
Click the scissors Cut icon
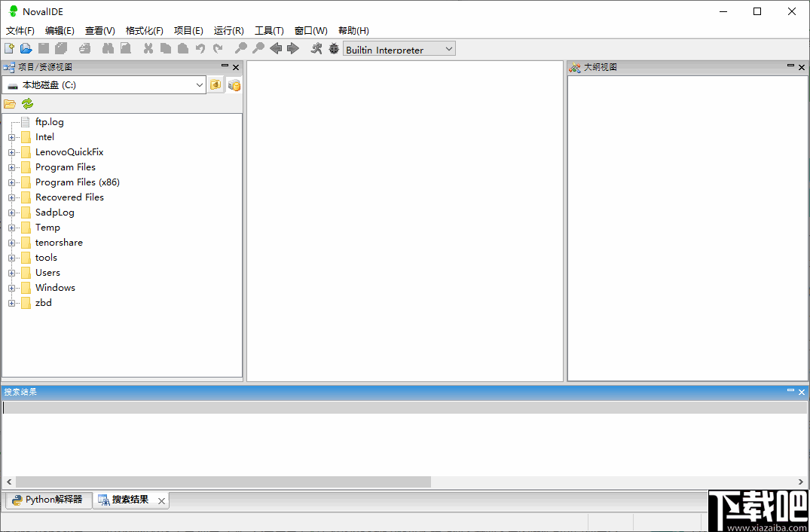(x=148, y=48)
